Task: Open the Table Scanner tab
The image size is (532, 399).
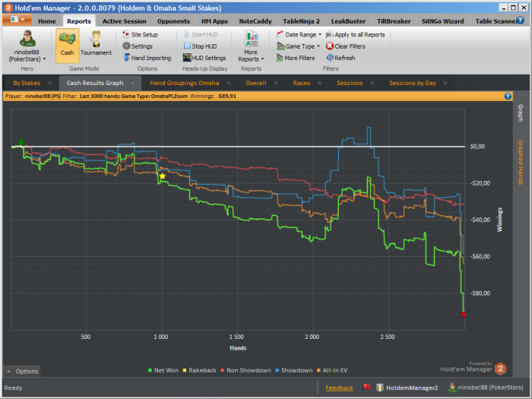Action: tap(495, 21)
